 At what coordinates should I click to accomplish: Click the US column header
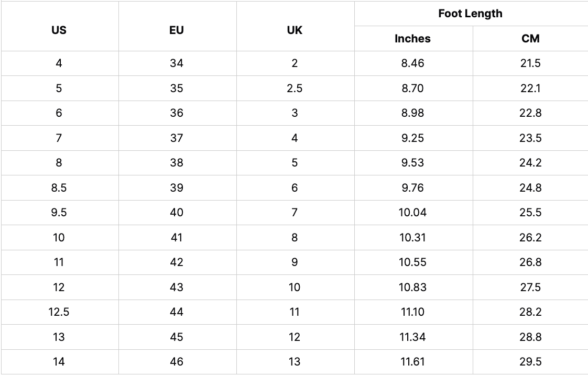pos(59,30)
